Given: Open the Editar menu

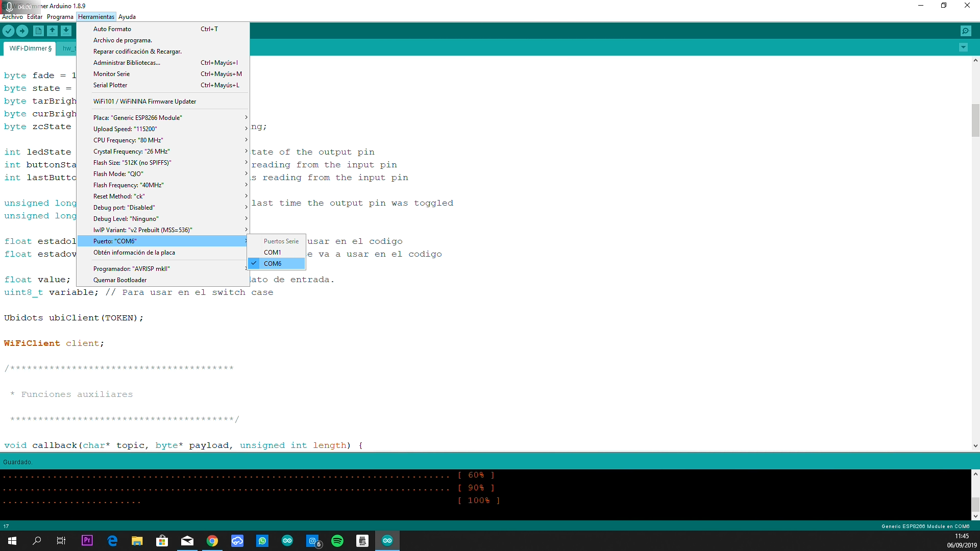Looking at the screenshot, I should pos(35,17).
